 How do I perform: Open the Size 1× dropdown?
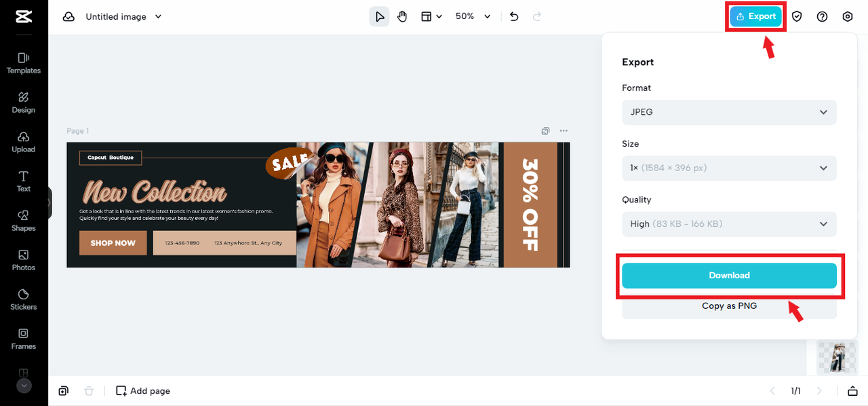[729, 168]
